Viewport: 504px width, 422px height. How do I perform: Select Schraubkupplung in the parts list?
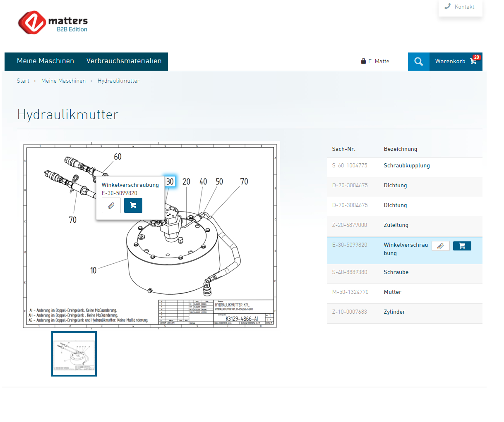point(406,166)
